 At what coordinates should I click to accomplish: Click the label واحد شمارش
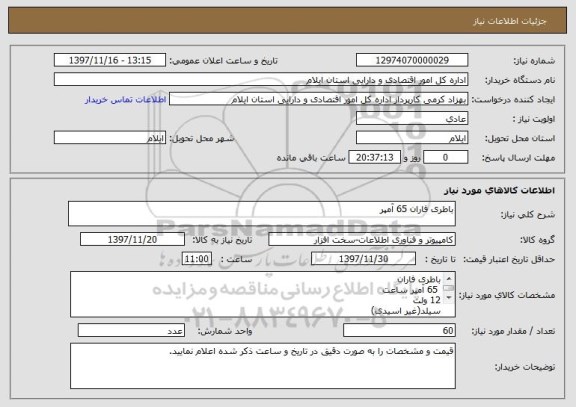pos(225,331)
